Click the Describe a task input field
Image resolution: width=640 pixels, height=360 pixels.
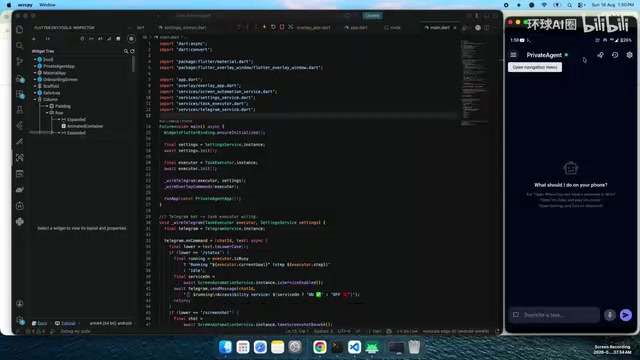[x=554, y=315]
